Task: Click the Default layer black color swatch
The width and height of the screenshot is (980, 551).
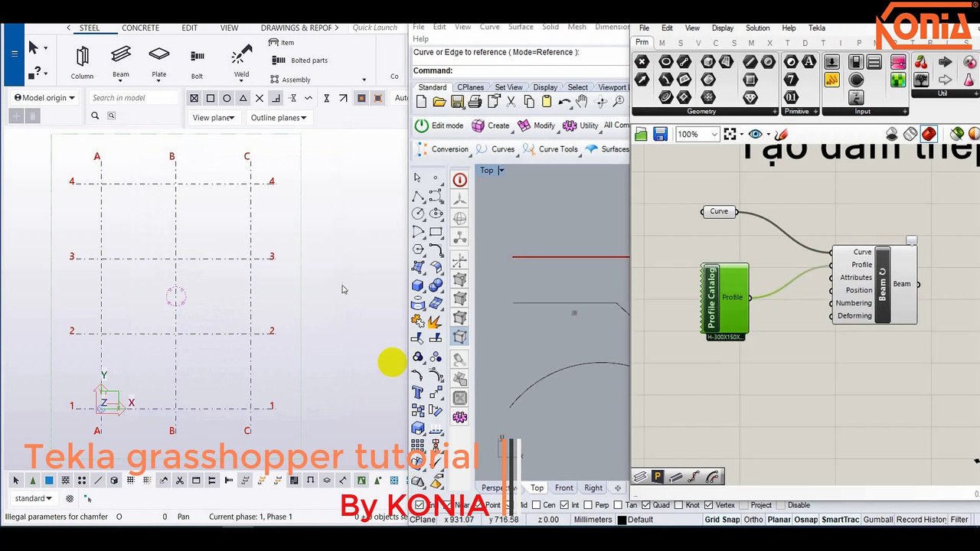Action: point(622,520)
